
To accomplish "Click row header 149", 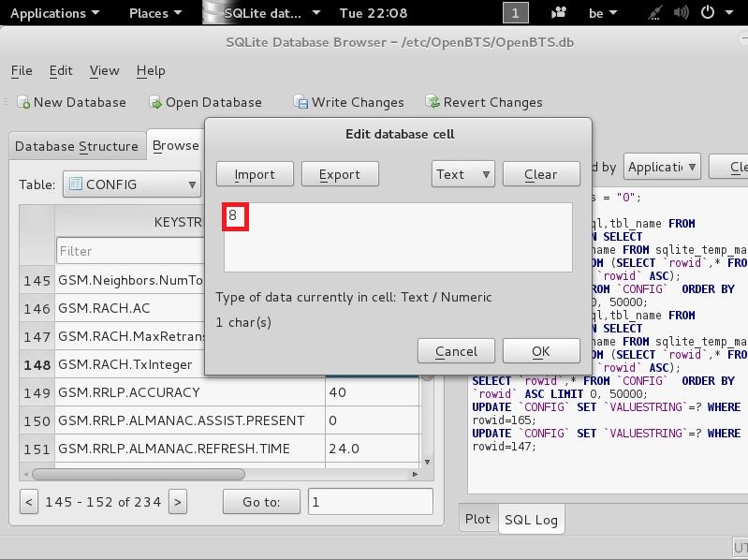I will [37, 392].
